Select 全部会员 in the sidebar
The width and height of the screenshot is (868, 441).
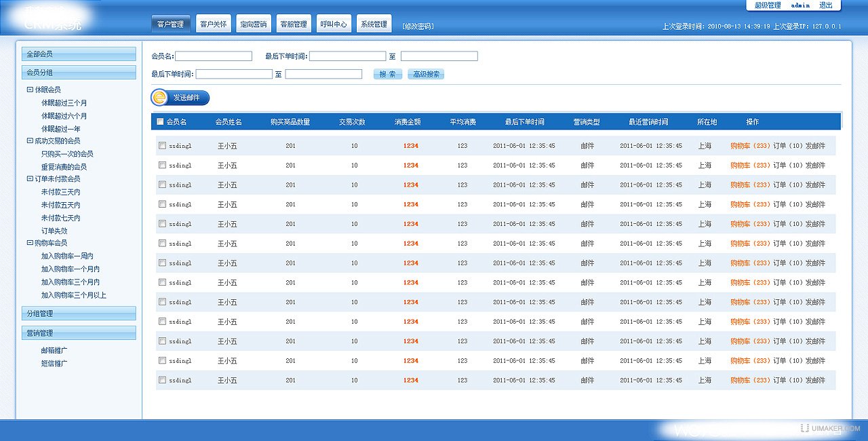pos(79,54)
